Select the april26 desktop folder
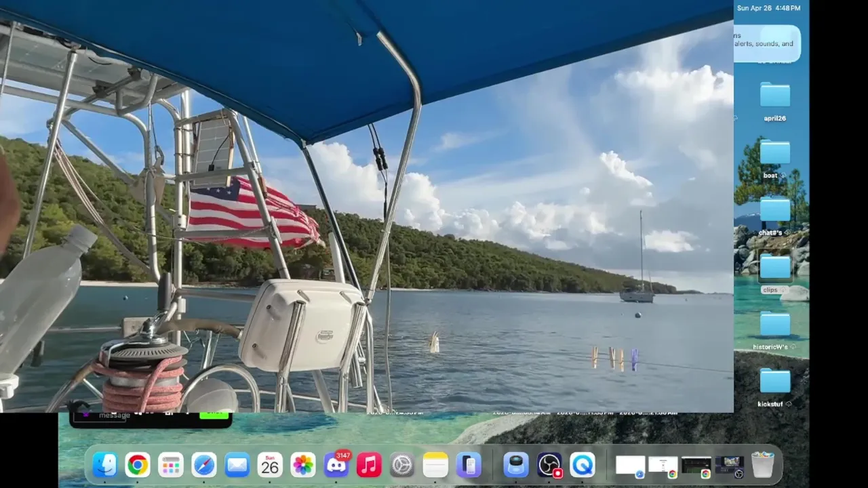The image size is (868, 488). tap(774, 101)
